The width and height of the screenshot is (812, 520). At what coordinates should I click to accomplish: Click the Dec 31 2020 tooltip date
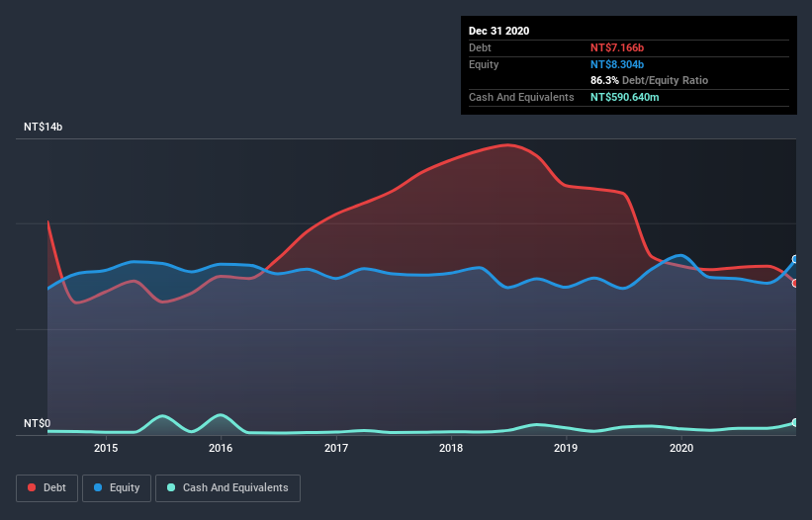498,31
